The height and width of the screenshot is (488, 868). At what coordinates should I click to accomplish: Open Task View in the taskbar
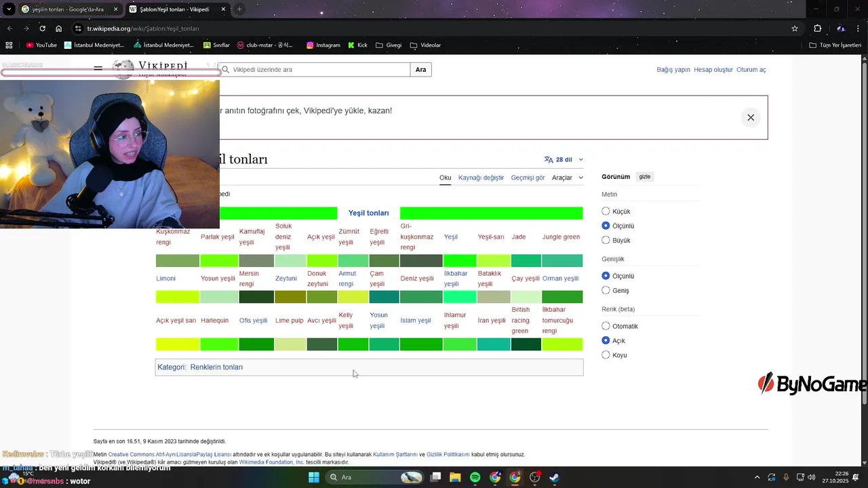click(x=436, y=477)
